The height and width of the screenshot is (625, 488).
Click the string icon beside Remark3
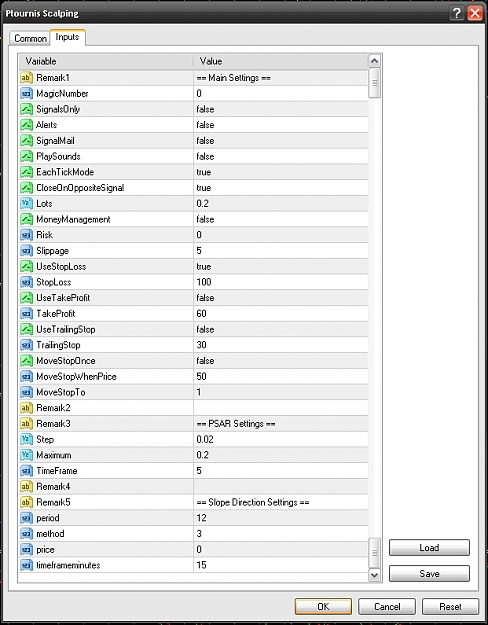click(26, 424)
